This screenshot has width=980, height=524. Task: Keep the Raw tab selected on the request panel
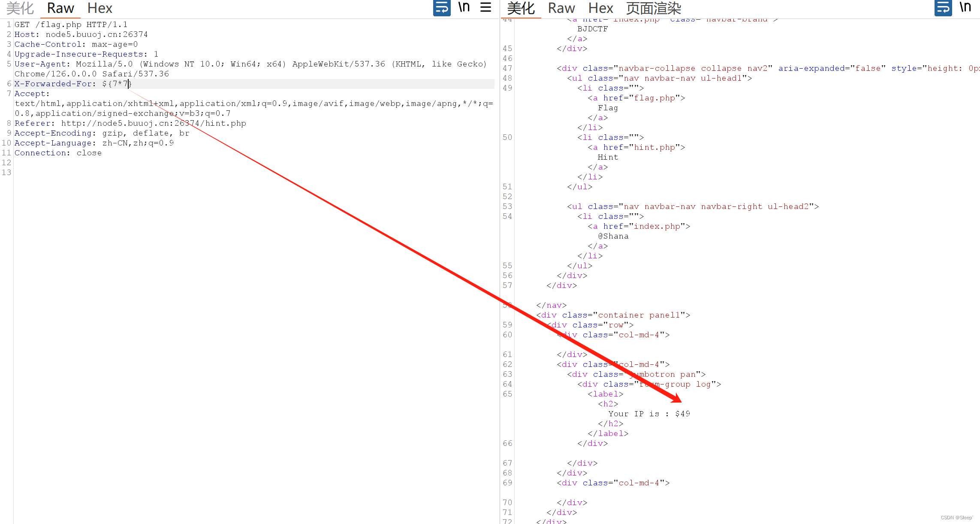[60, 8]
